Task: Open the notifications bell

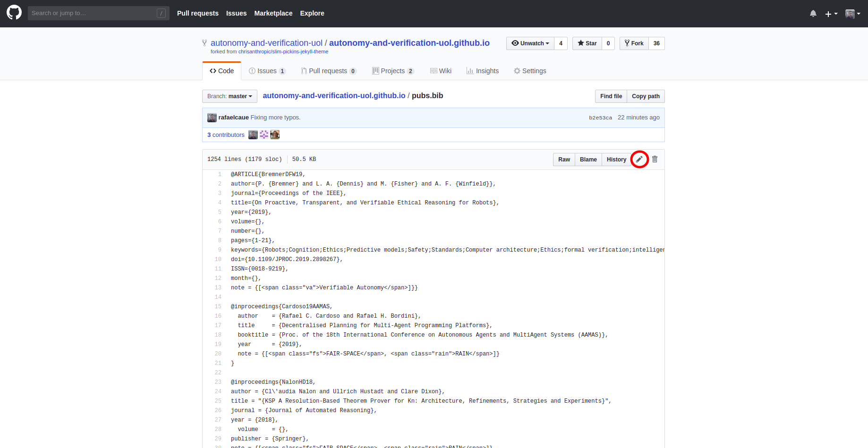Action: click(x=813, y=14)
